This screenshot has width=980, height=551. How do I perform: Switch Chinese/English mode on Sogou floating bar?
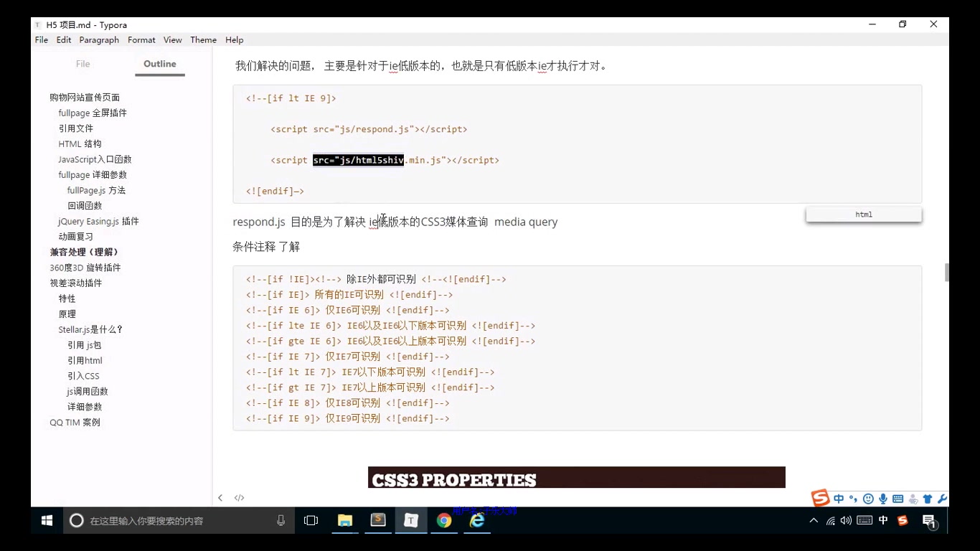point(839,499)
